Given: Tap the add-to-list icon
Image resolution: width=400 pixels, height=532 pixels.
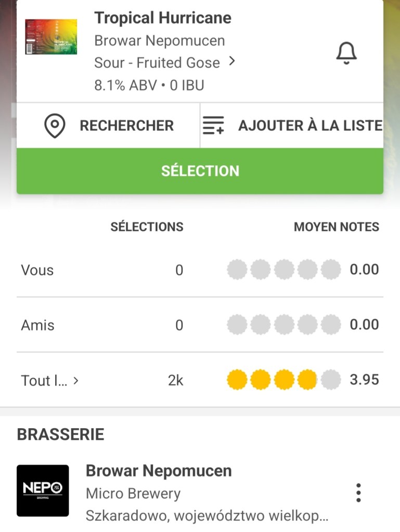Looking at the screenshot, I should pos(213,126).
